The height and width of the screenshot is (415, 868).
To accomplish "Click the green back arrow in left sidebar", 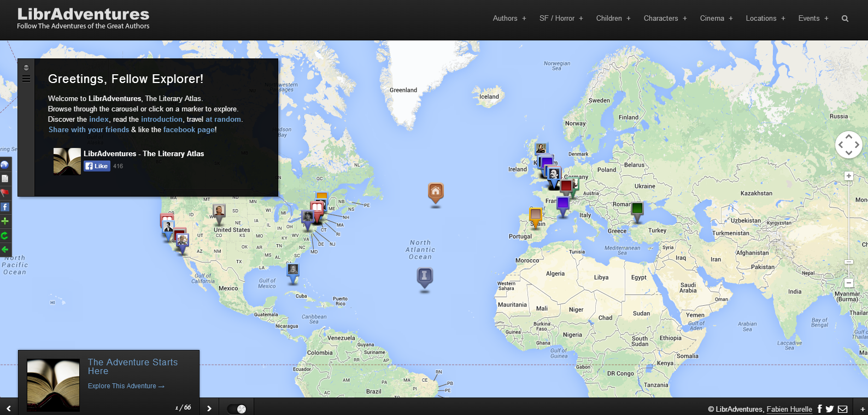I will [x=5, y=250].
